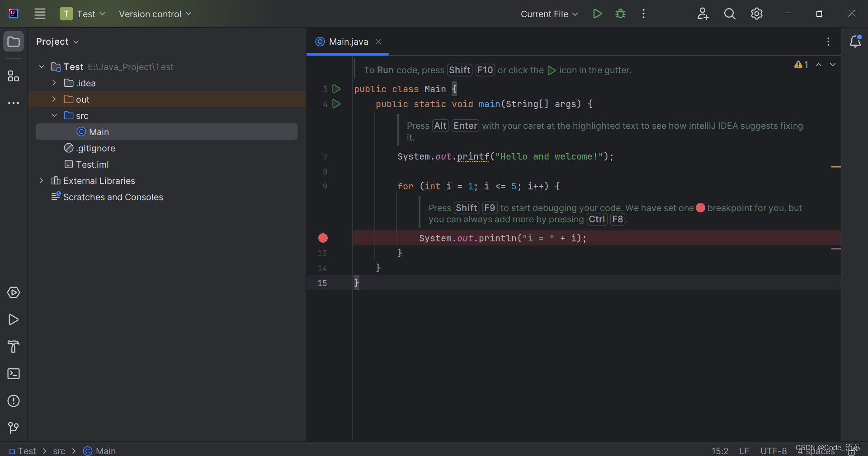Collapse the Test root project node
The height and width of the screenshot is (456, 868).
42,66
